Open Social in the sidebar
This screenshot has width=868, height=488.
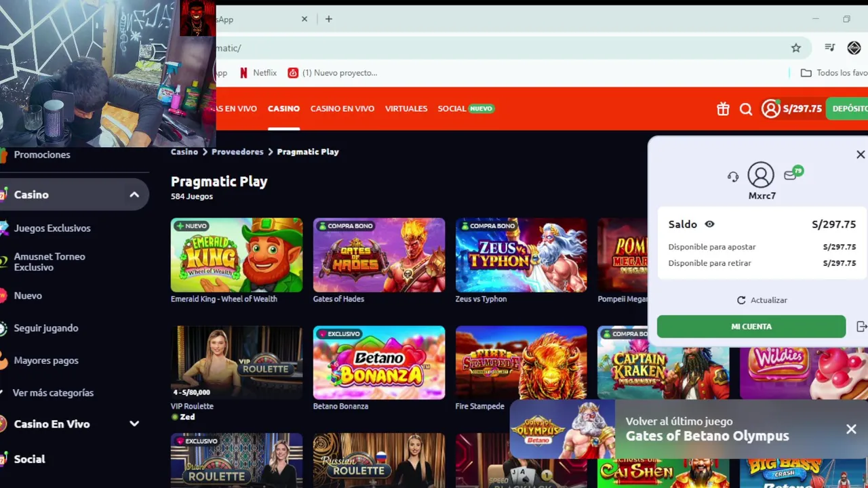tap(29, 459)
